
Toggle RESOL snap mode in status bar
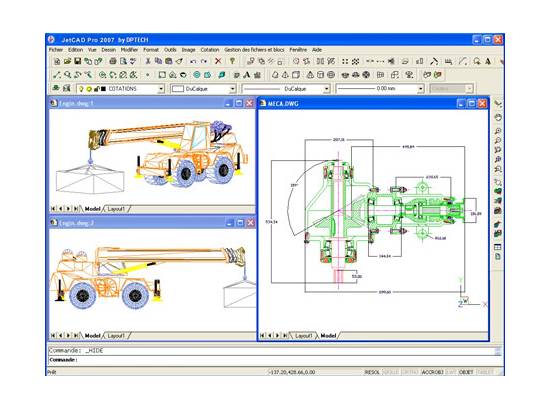(x=372, y=372)
